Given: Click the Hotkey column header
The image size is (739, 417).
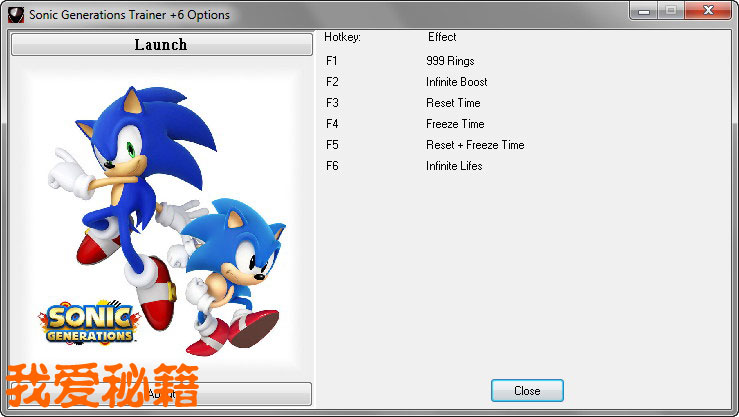Looking at the screenshot, I should (x=342, y=37).
